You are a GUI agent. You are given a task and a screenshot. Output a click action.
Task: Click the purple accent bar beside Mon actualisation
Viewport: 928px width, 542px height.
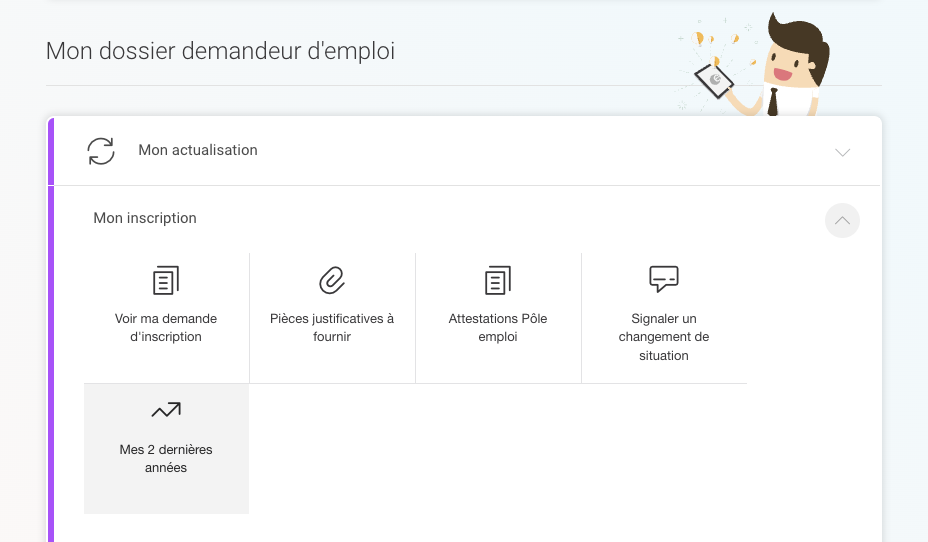coord(50,151)
